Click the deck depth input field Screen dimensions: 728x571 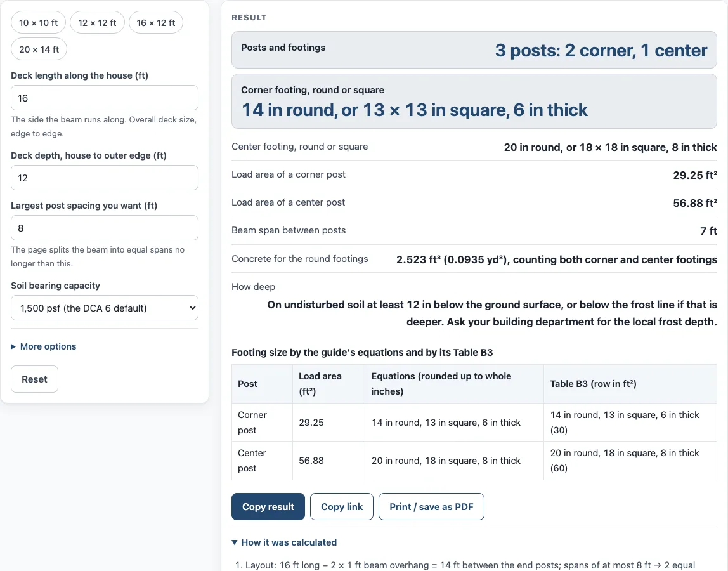click(105, 178)
